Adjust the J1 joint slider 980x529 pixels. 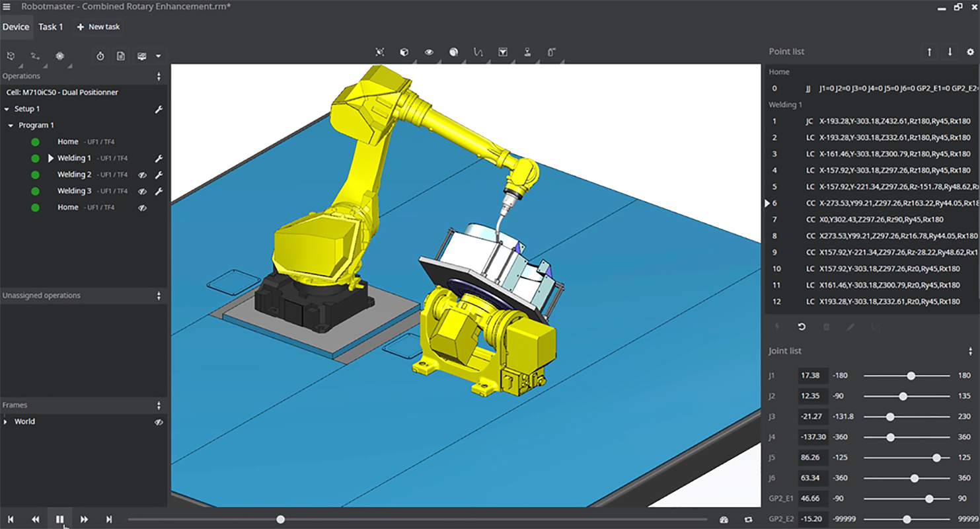click(911, 376)
